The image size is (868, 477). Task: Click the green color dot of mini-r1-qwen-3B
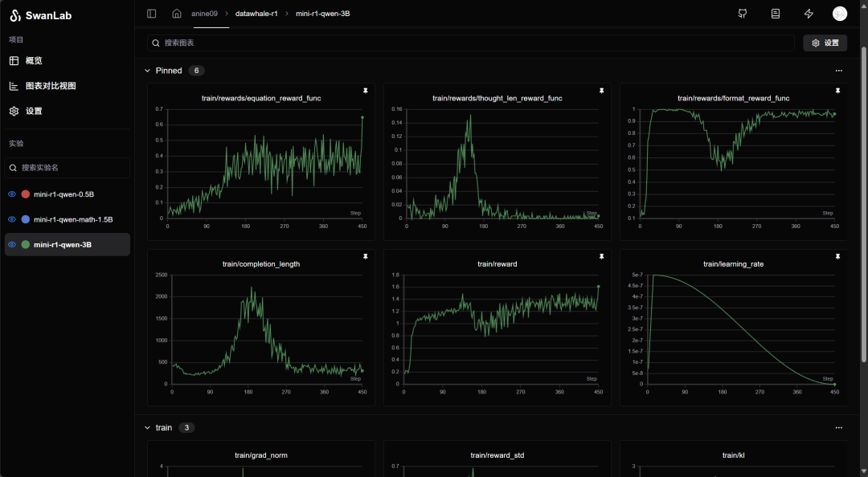[x=26, y=245]
